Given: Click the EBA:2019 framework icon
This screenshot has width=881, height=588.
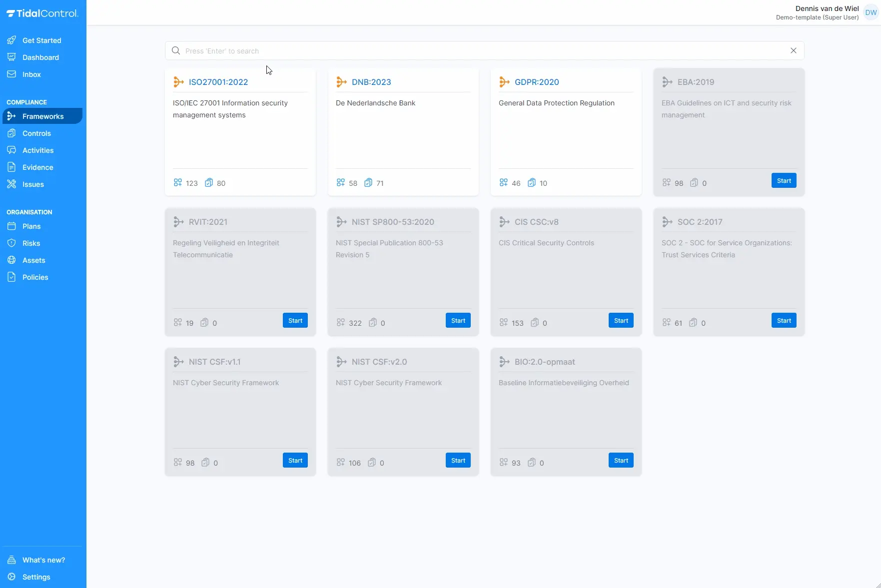Looking at the screenshot, I should coord(667,82).
